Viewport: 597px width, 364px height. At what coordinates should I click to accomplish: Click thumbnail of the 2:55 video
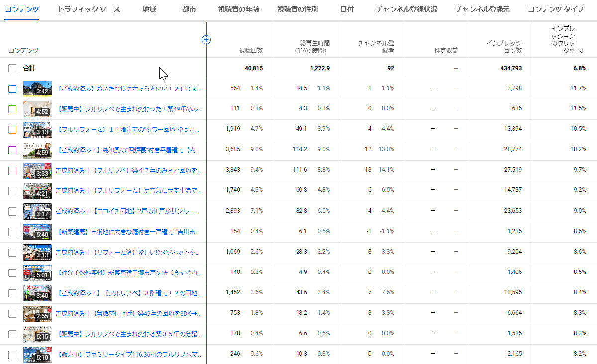(x=37, y=313)
